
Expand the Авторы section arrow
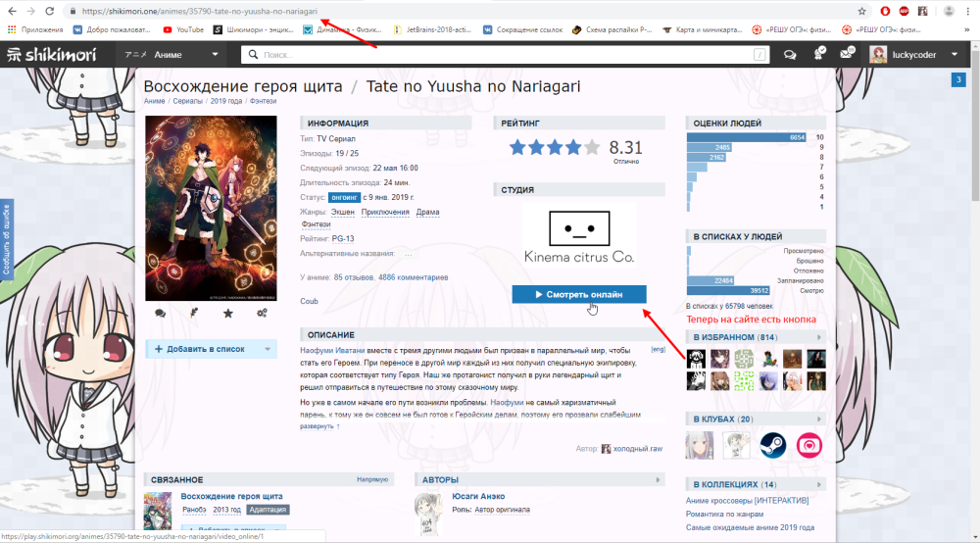658,480
